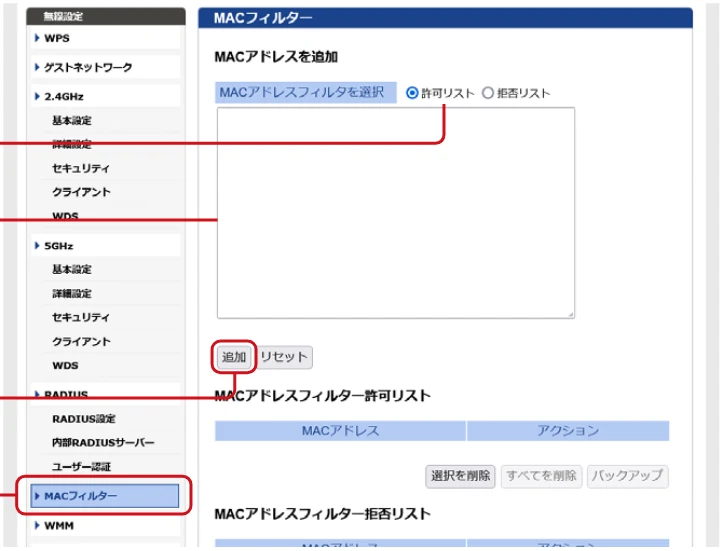
Task: Click the 無線設定 sidebar header
Action: pyautogui.click(x=63, y=17)
